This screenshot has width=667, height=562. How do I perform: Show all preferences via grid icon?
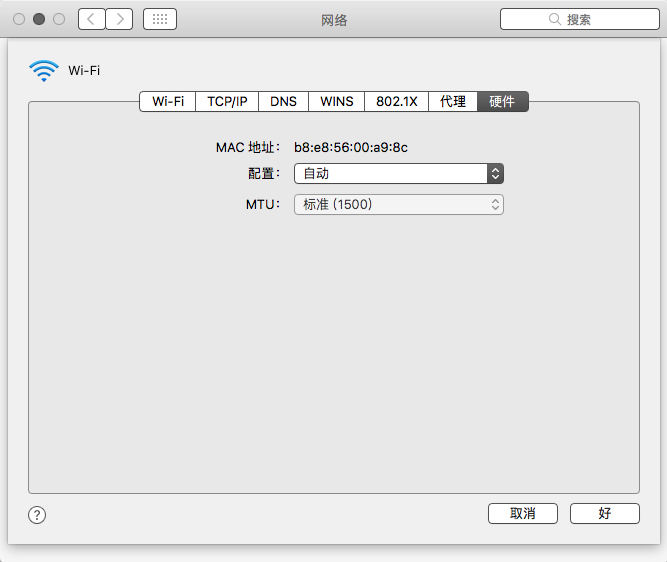point(160,19)
